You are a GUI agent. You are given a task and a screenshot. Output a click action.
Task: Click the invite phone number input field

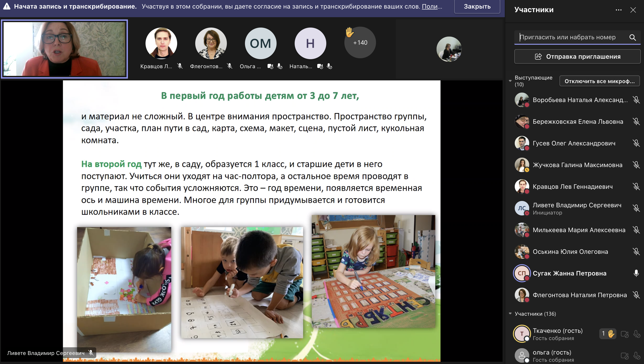click(x=570, y=37)
